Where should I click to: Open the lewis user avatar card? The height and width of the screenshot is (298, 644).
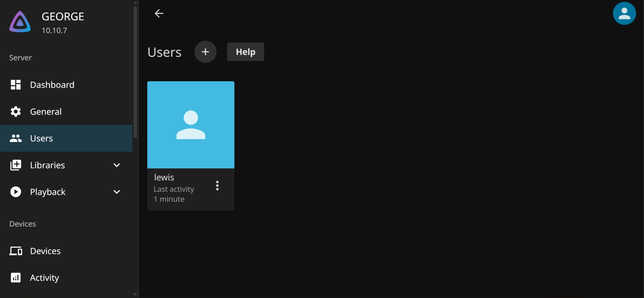click(x=191, y=125)
